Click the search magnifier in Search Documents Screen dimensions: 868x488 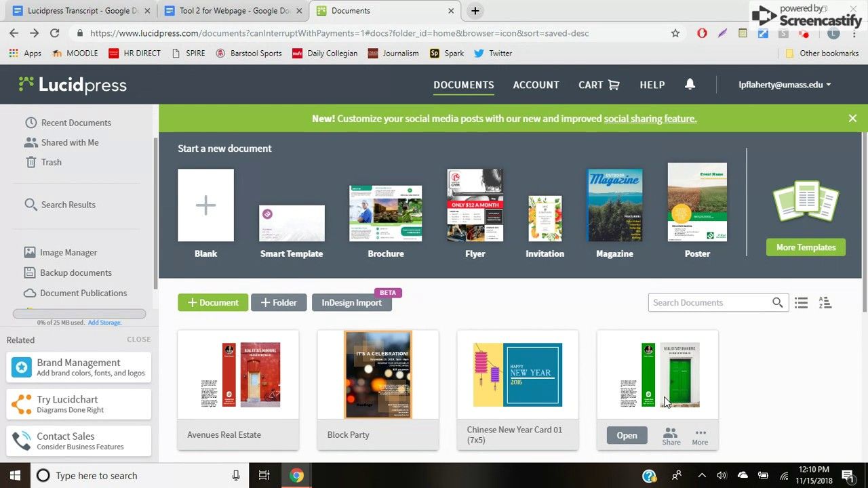(x=777, y=303)
